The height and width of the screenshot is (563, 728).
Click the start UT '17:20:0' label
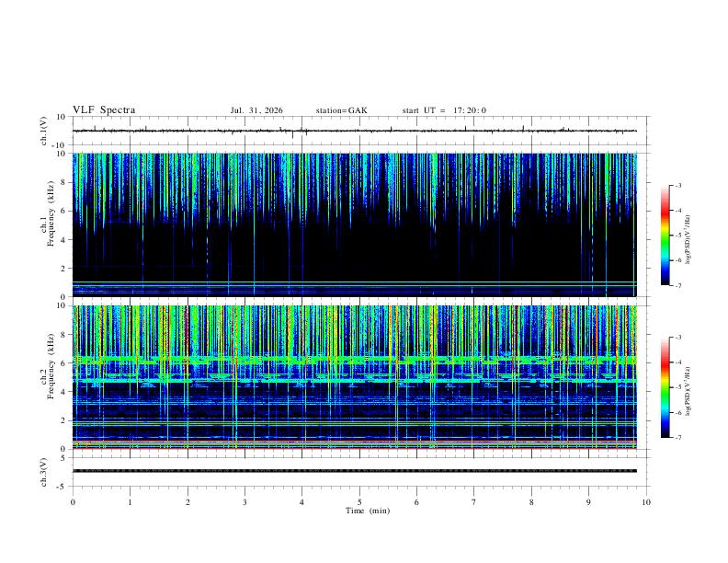pos(470,110)
